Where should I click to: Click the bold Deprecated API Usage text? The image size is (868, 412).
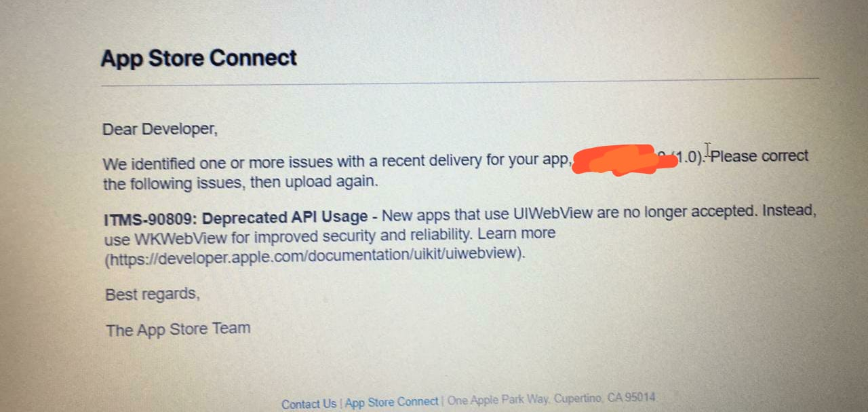pos(285,218)
